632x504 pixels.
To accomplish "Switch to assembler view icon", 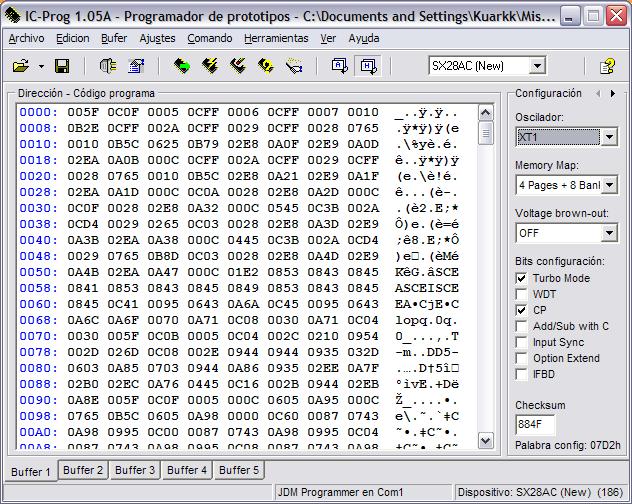I will 340,66.
